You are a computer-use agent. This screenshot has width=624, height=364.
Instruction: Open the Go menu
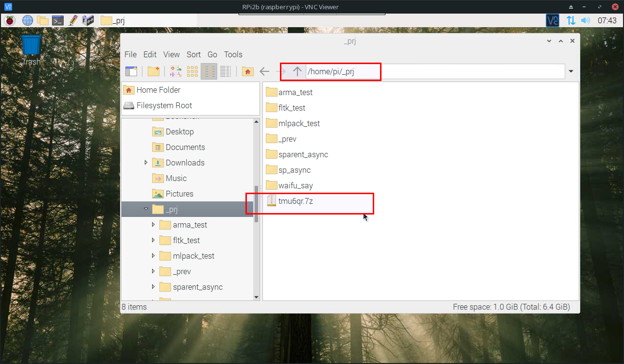[x=212, y=54]
